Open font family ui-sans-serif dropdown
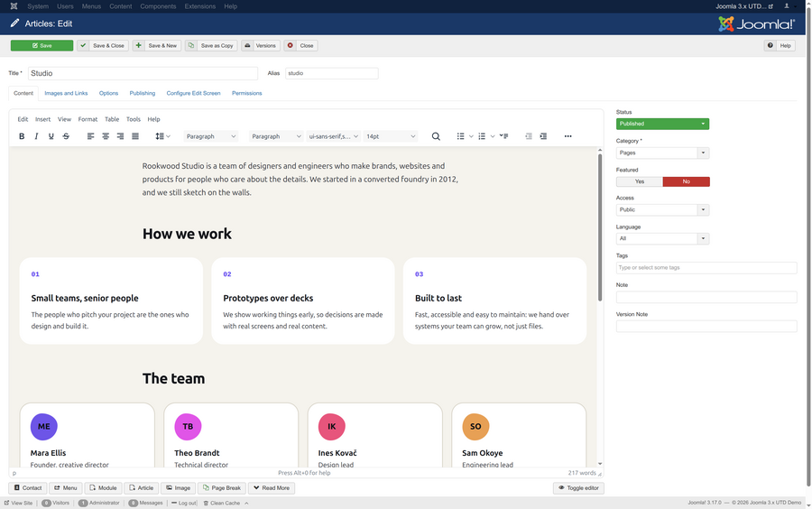This screenshot has height=509, width=812. [x=333, y=136]
